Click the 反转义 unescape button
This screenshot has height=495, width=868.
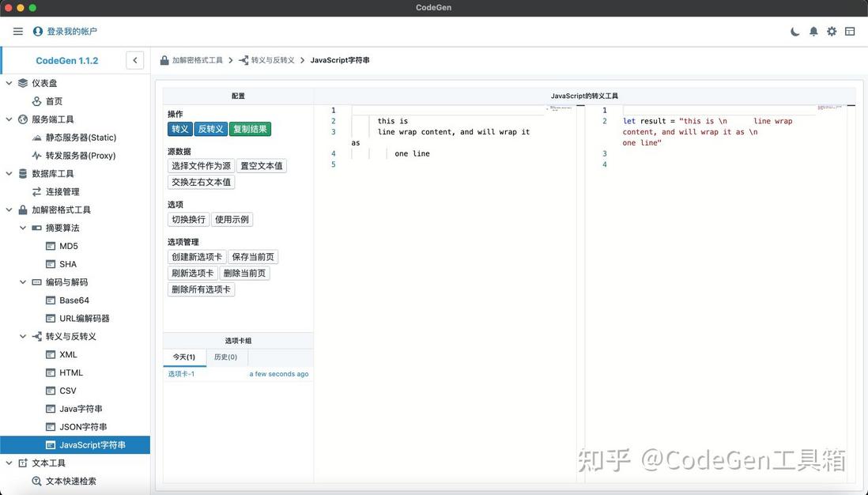[210, 129]
